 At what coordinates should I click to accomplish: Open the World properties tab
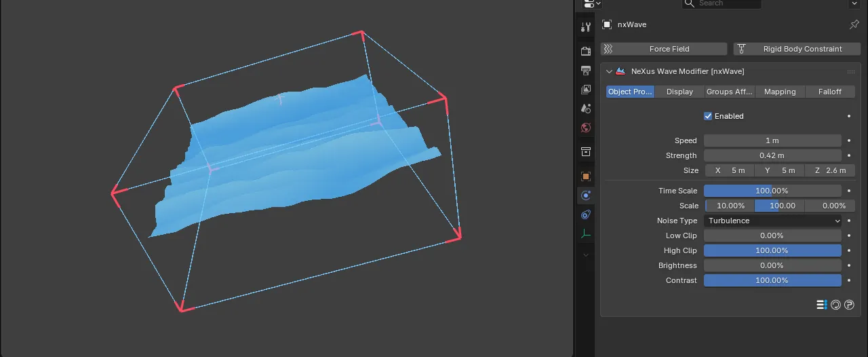[586, 127]
